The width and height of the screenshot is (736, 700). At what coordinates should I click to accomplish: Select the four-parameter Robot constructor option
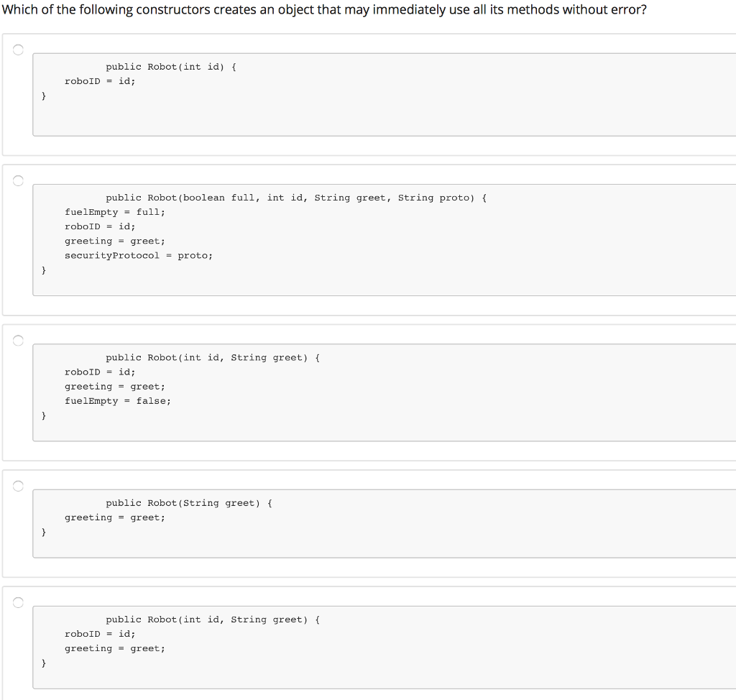(x=17, y=180)
